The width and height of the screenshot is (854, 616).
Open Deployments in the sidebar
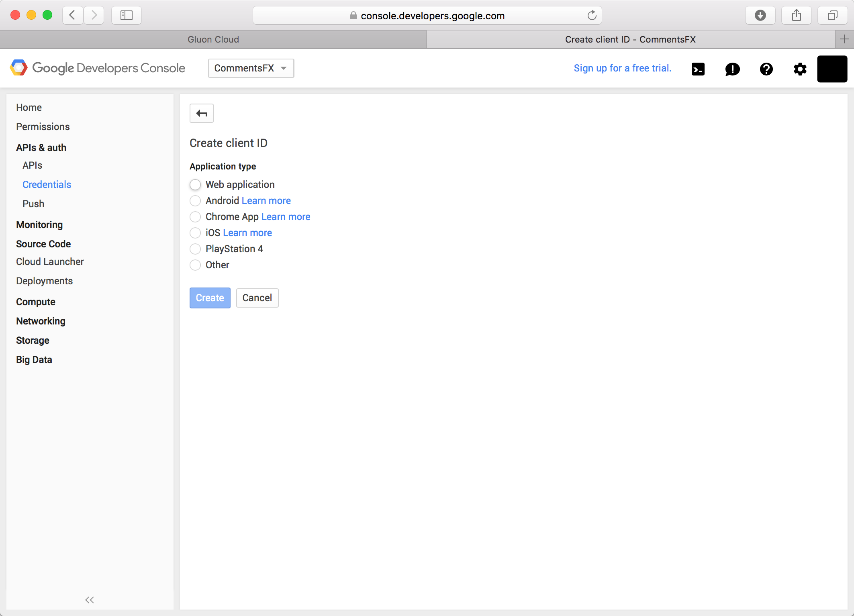click(44, 281)
